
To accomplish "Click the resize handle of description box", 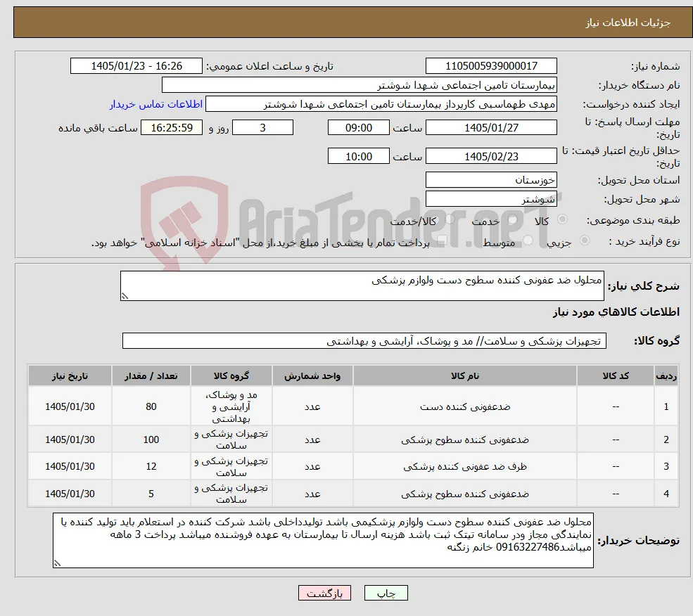I will 125,296.
